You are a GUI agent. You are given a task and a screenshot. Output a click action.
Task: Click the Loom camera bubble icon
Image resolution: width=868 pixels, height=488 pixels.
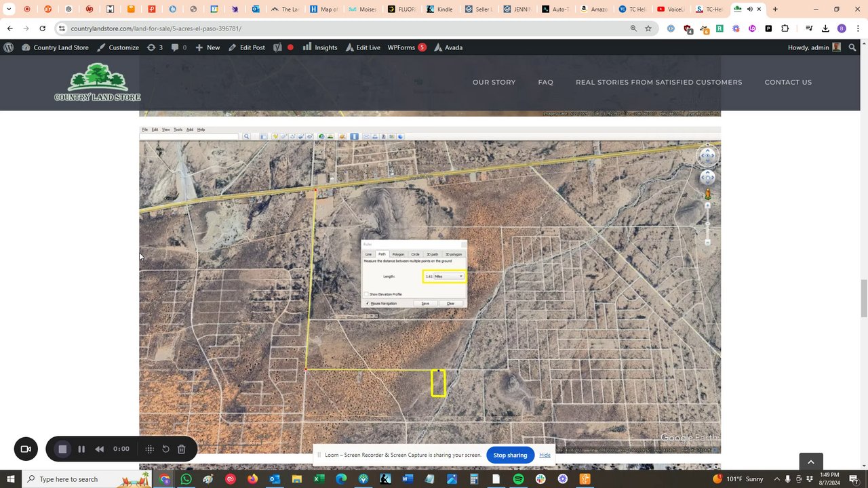26,449
